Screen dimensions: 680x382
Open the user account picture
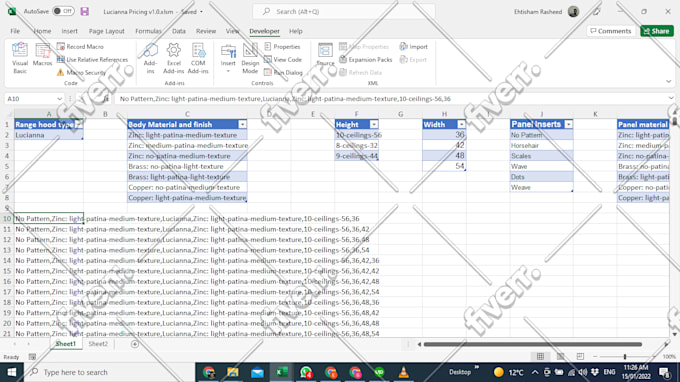[573, 12]
